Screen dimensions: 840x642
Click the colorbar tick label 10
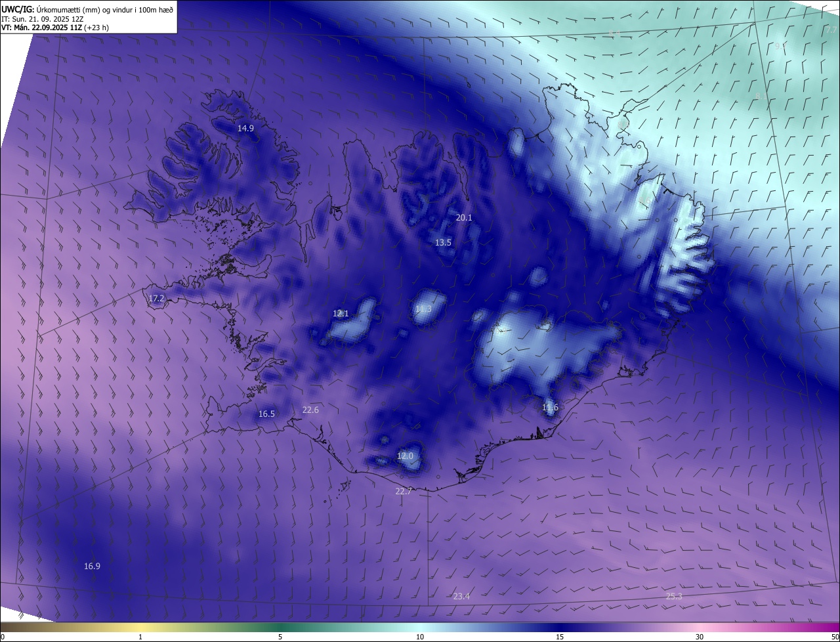pos(420,637)
